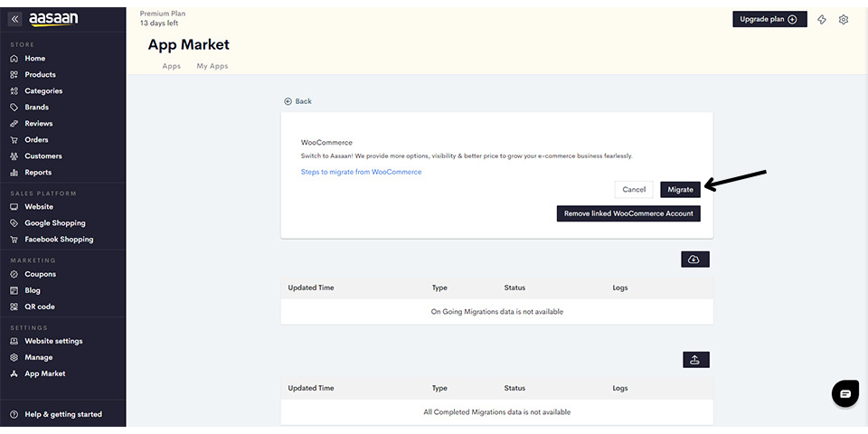
Task: Click the Reviews icon in the sidebar
Action: point(14,124)
